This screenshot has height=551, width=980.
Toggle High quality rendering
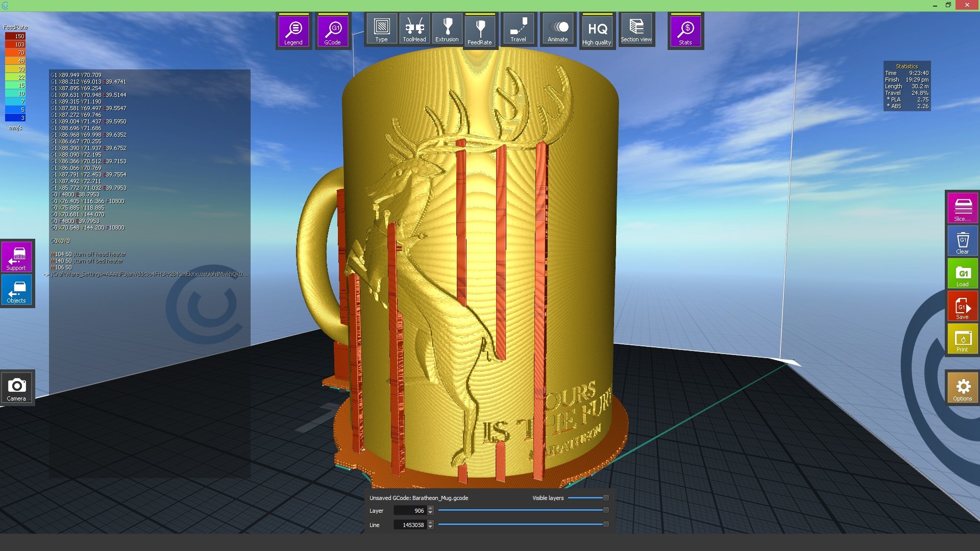point(596,32)
